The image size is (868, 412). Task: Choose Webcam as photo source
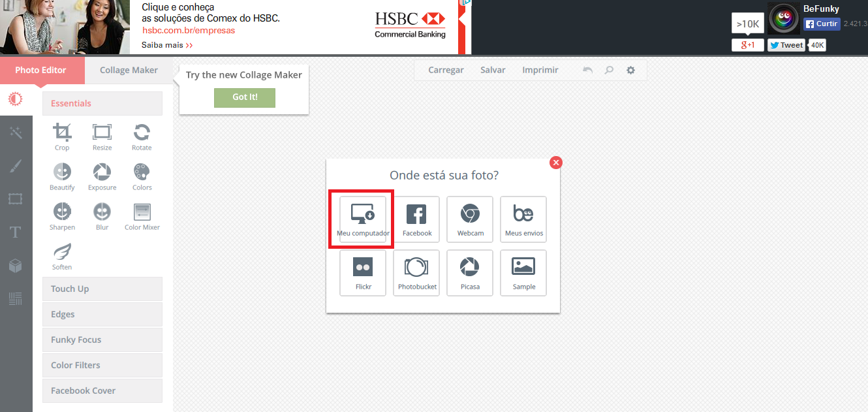(470, 219)
